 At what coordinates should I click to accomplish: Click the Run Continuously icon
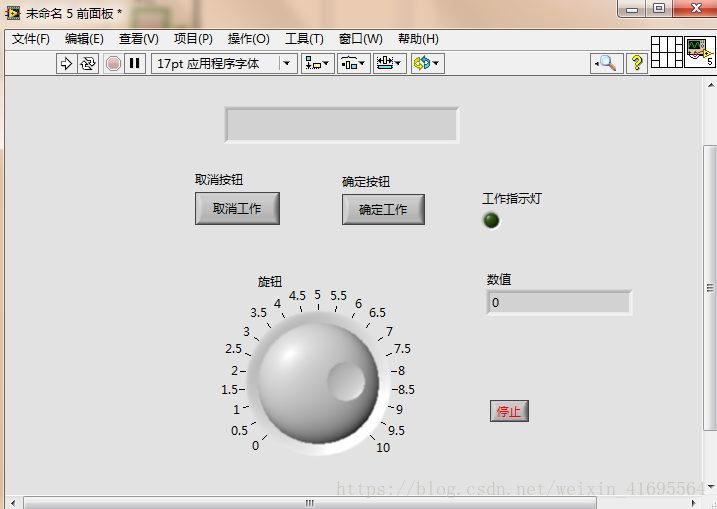click(x=88, y=63)
